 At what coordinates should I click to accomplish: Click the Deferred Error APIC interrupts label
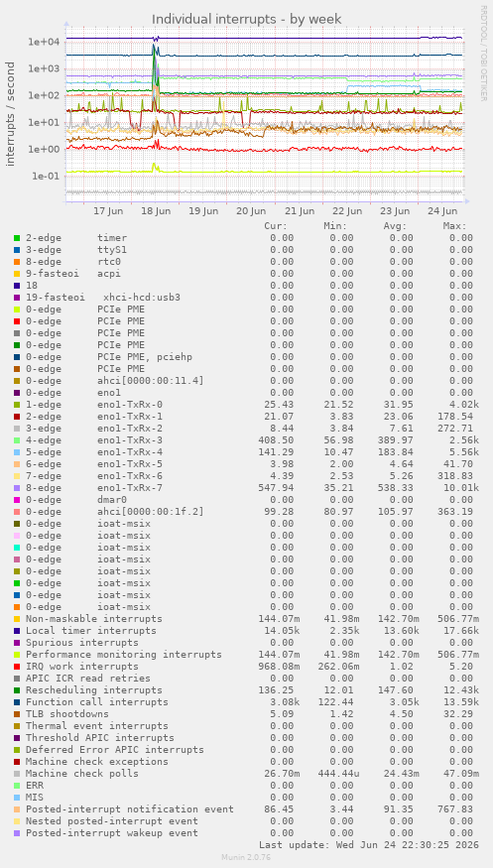point(115,750)
